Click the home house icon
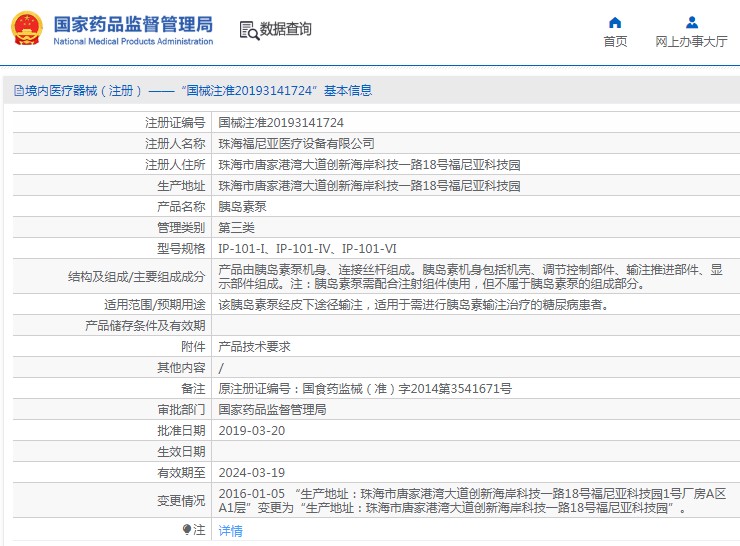 pos(615,22)
